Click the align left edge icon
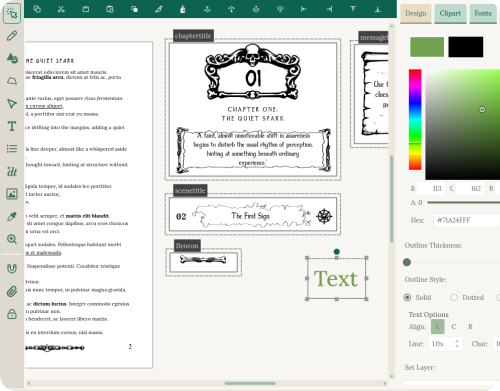500x391 pixels. point(304,9)
